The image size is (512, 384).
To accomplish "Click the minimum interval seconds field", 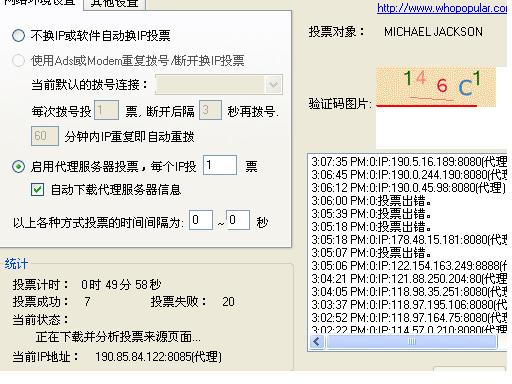I will (201, 220).
